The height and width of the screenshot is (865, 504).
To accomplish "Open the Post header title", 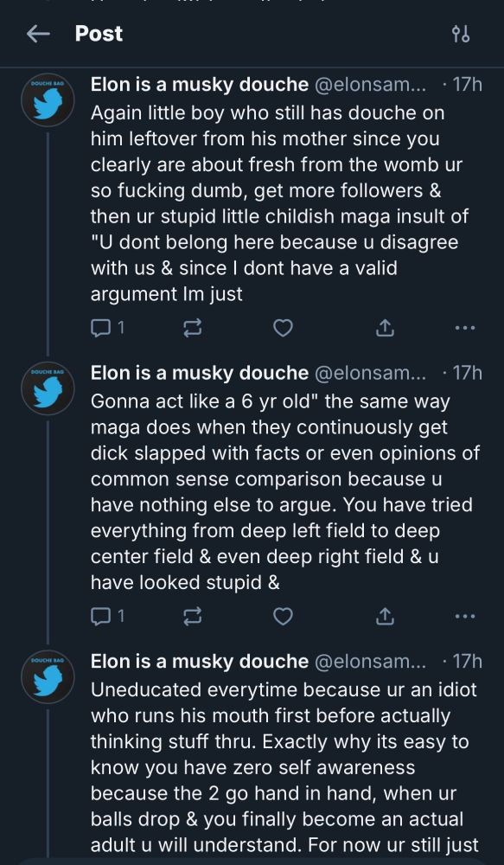I will pos(99,34).
